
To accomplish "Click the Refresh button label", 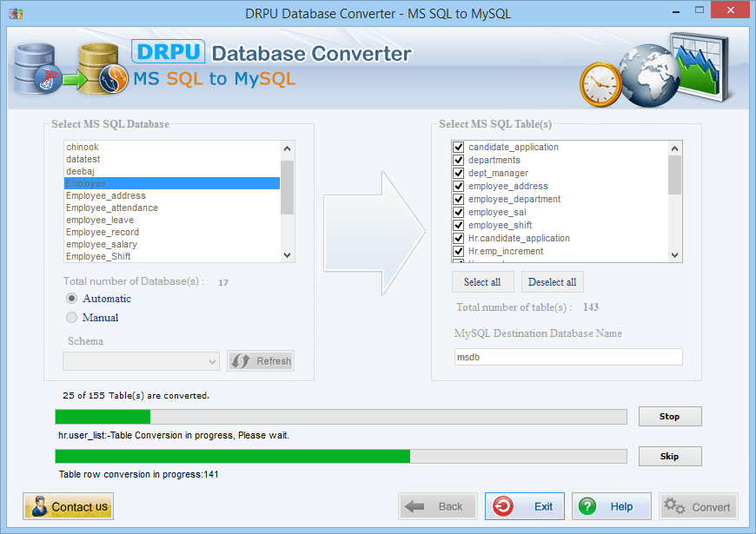I will tap(274, 361).
